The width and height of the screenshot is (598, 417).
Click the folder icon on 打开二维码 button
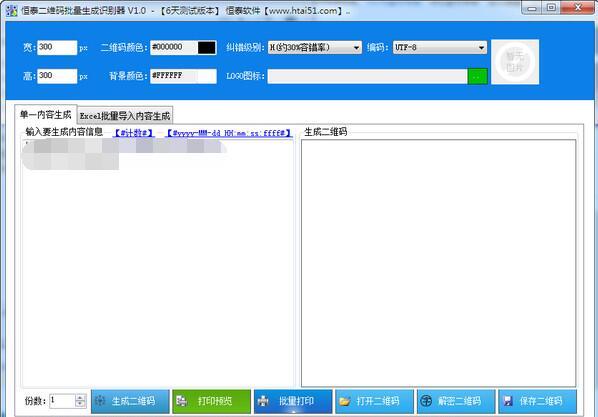coord(345,401)
